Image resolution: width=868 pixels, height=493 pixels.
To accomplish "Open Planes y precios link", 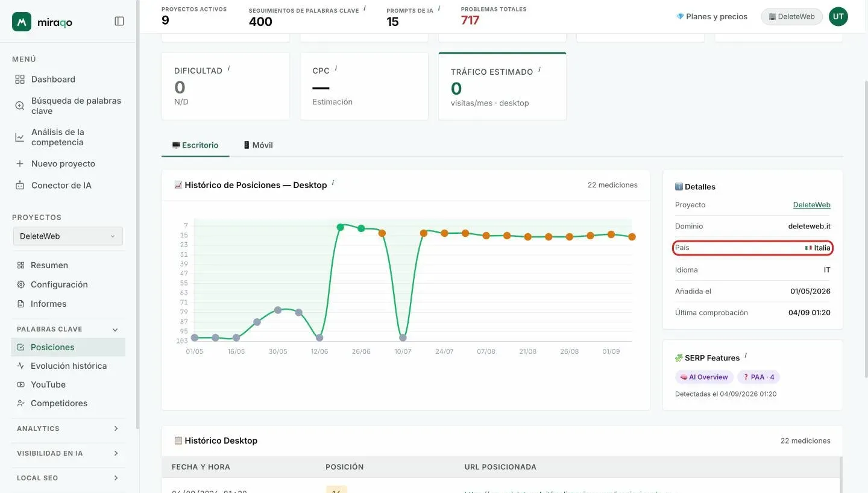I will (x=712, y=16).
